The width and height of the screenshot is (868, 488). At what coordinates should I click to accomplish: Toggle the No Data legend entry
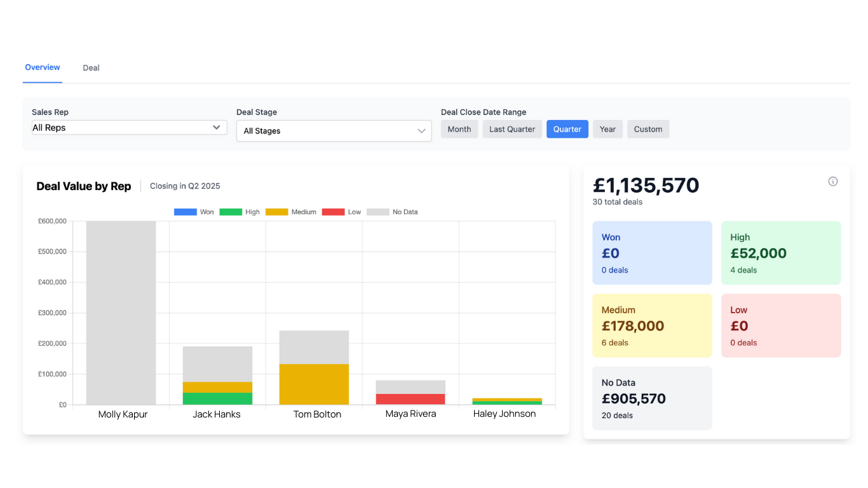coord(392,212)
